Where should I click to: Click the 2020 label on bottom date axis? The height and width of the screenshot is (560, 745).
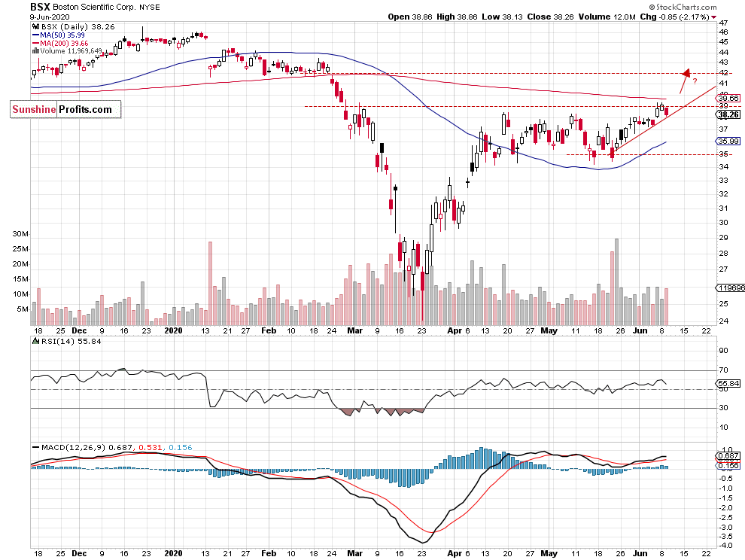(x=173, y=553)
